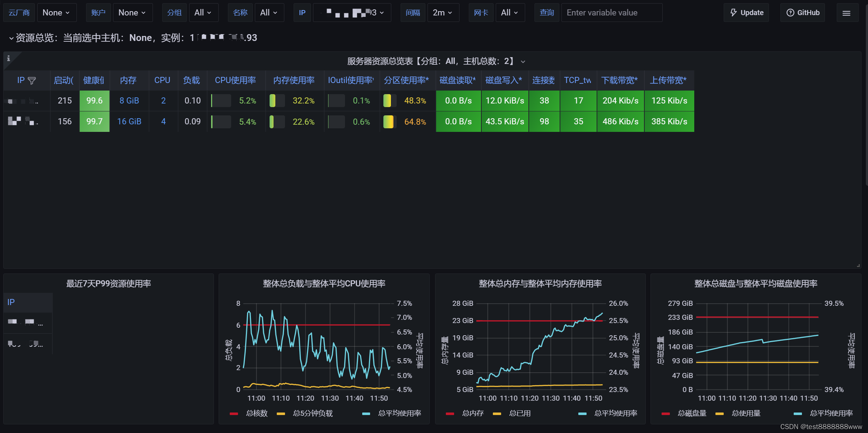
Task: Click the panel info icon at table corner
Action: [x=9, y=58]
